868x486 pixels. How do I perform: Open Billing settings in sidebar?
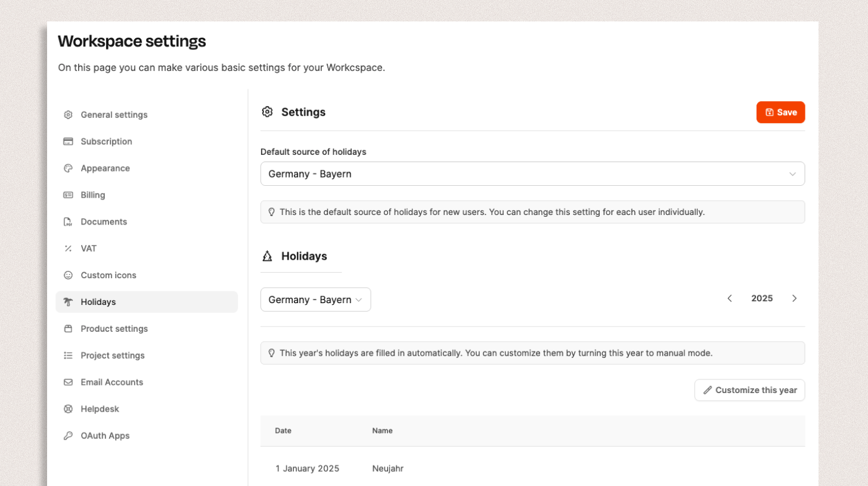93,195
